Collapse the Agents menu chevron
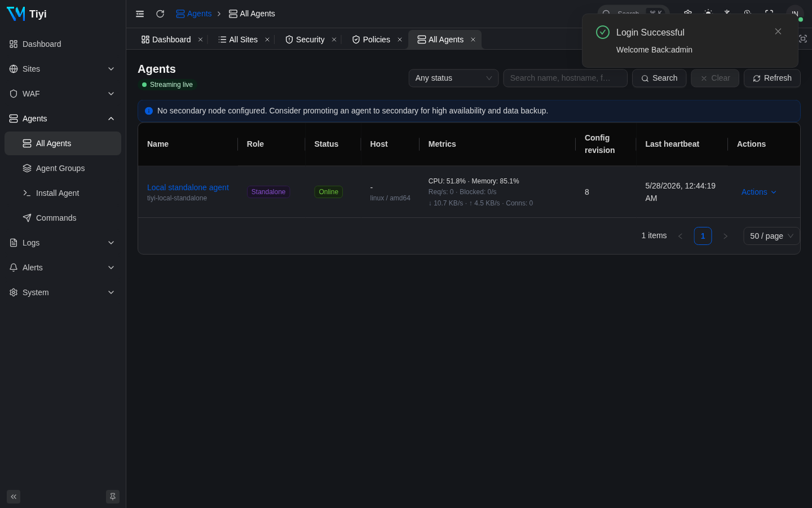 tap(111, 119)
